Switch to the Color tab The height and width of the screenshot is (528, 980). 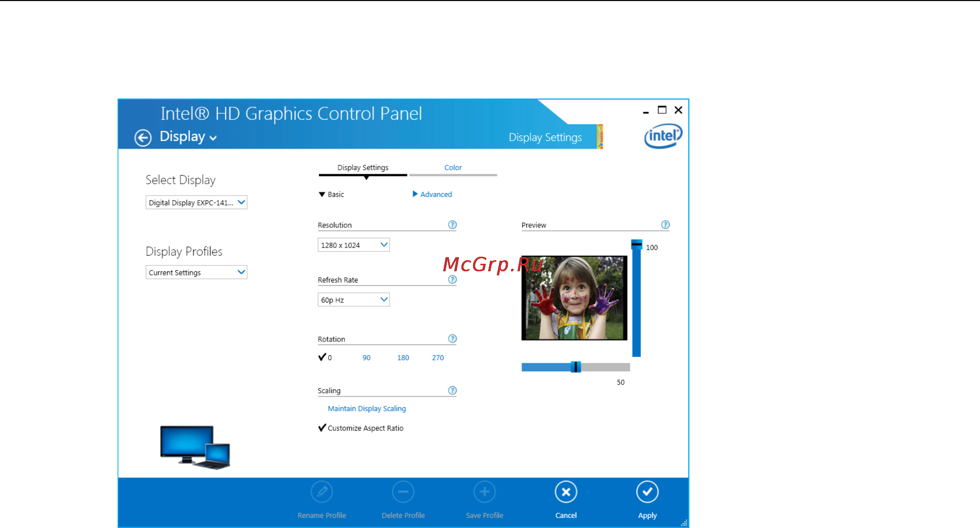(x=453, y=168)
